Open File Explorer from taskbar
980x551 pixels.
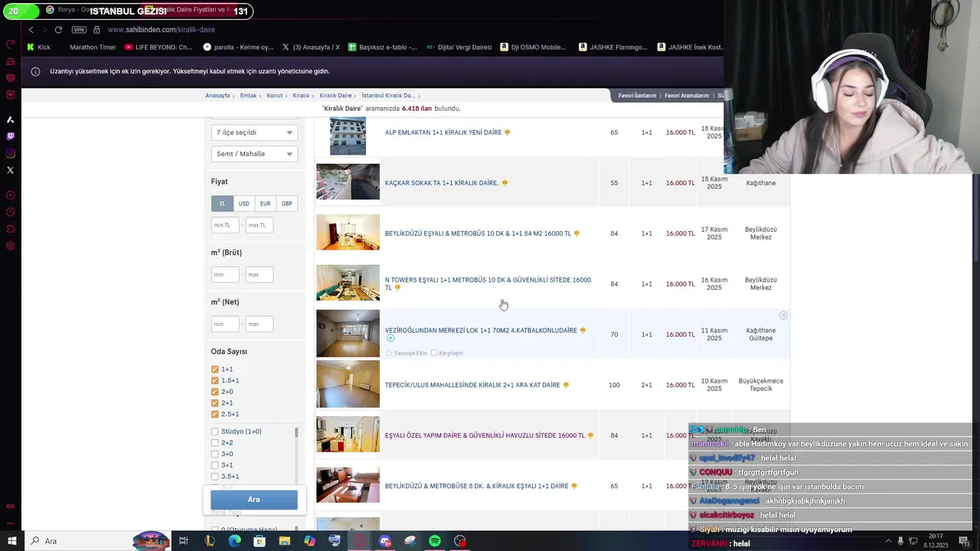(284, 541)
